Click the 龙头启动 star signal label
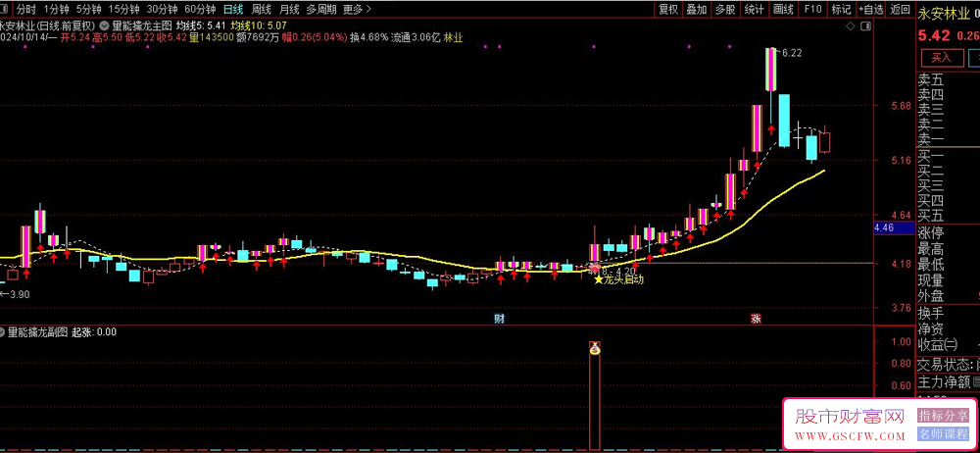The width and height of the screenshot is (980, 453). tap(618, 279)
